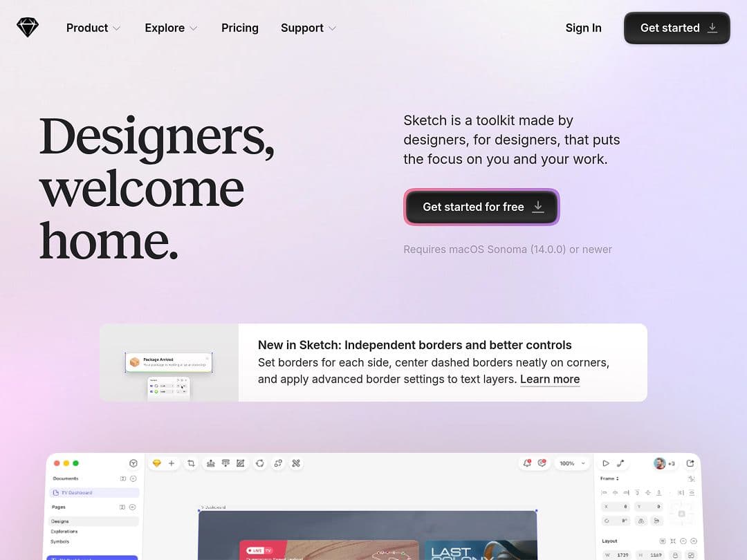Viewport: 747px width, 560px height.
Task: Click the Last Colony card on the canvas
Action: 481,550
